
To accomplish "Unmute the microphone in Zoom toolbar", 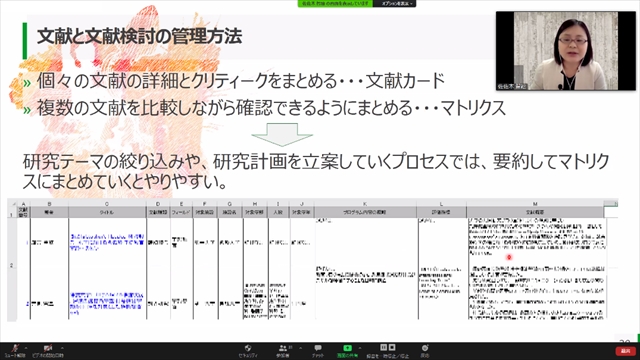I will click(15, 351).
